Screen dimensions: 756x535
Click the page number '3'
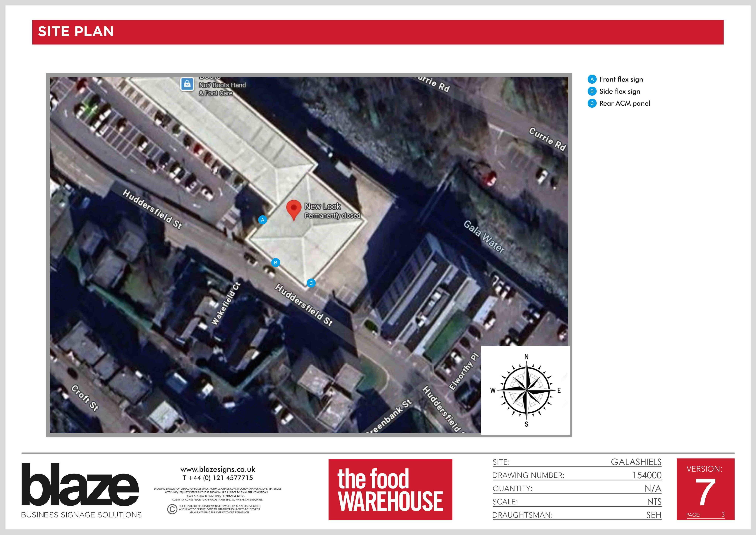click(x=723, y=514)
